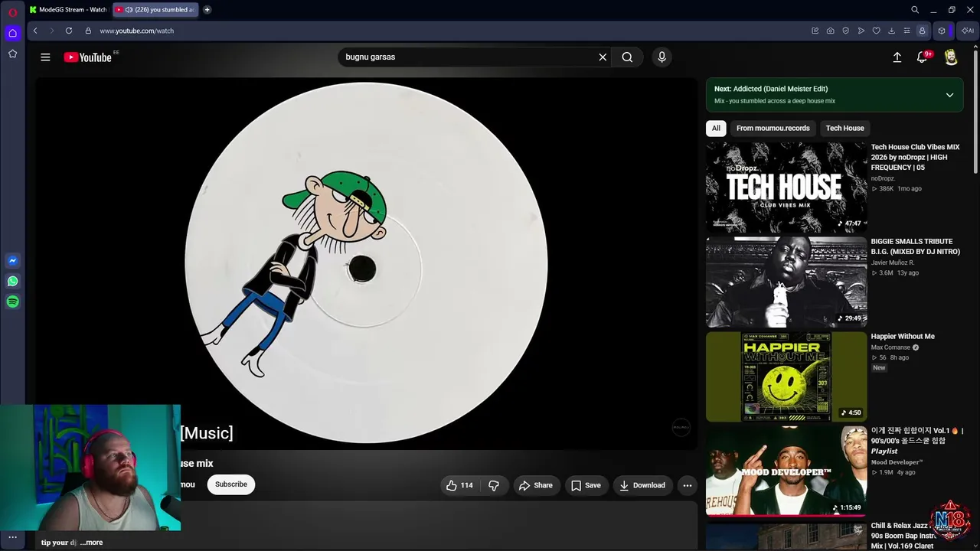The image size is (980, 551).
Task: Open Spotify in the Opera sidebar
Action: coord(12,302)
